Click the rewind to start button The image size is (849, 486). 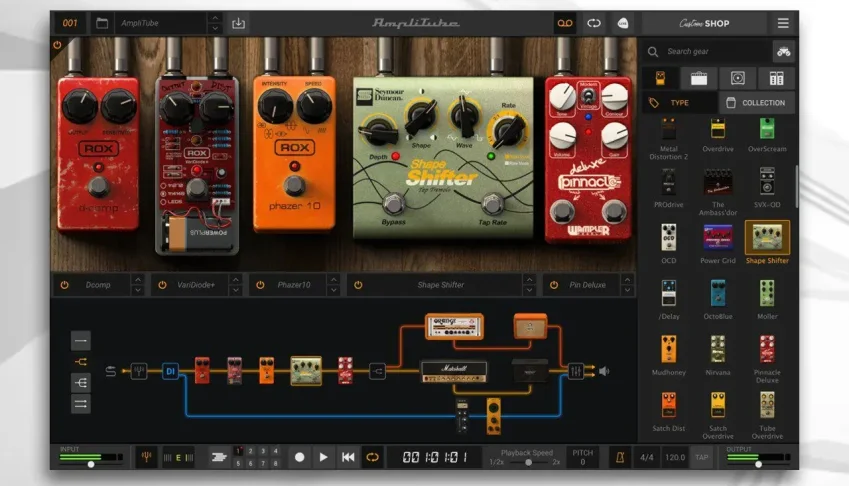pos(348,457)
